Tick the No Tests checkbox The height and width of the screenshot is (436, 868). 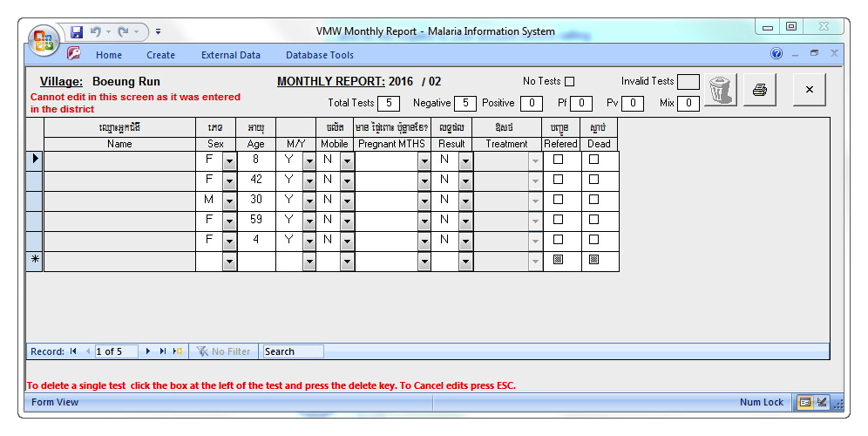pos(570,82)
